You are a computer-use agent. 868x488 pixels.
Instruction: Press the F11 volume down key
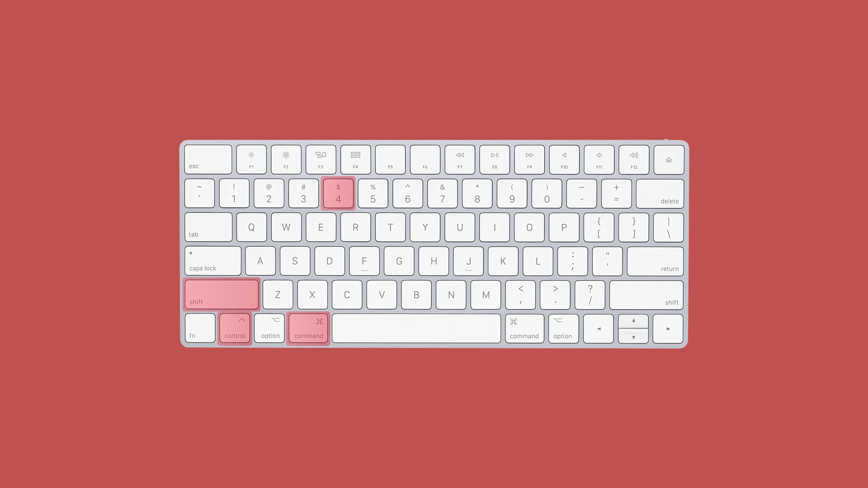click(x=599, y=159)
